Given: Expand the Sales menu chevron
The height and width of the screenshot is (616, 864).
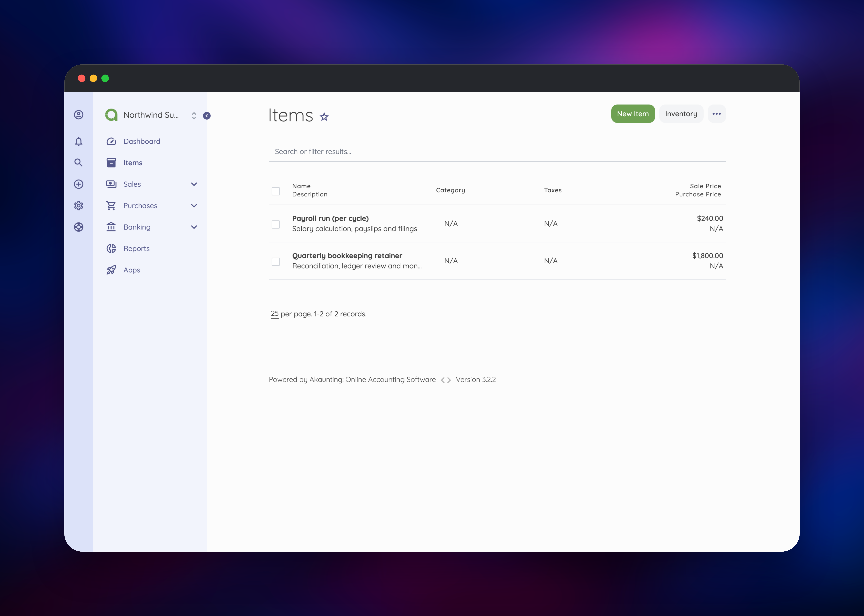Looking at the screenshot, I should 194,184.
